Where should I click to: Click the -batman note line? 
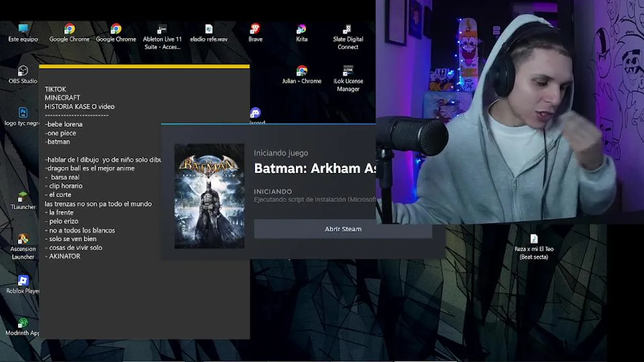click(x=57, y=142)
